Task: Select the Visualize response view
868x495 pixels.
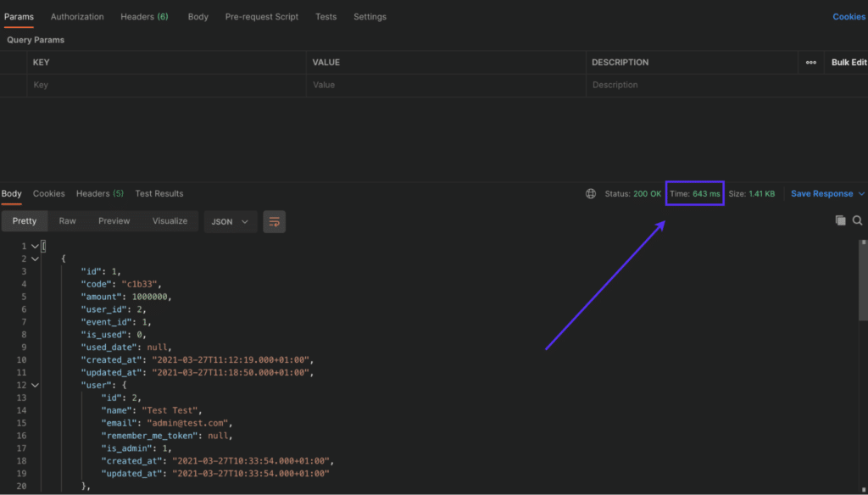Action: tap(170, 220)
